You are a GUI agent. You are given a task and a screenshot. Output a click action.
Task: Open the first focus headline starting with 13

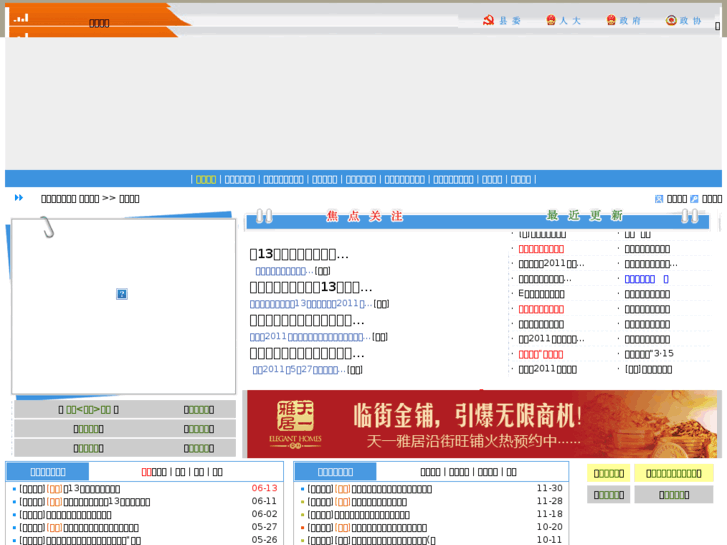299,254
